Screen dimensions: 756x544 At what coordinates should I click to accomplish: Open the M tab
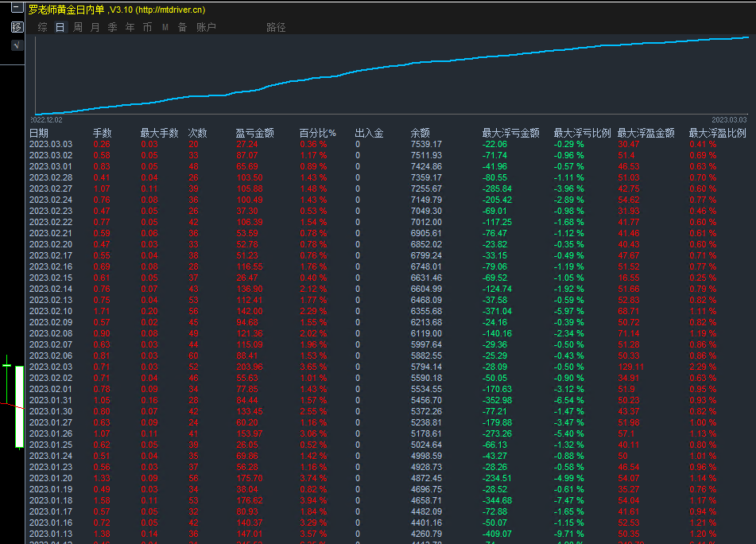pos(165,28)
